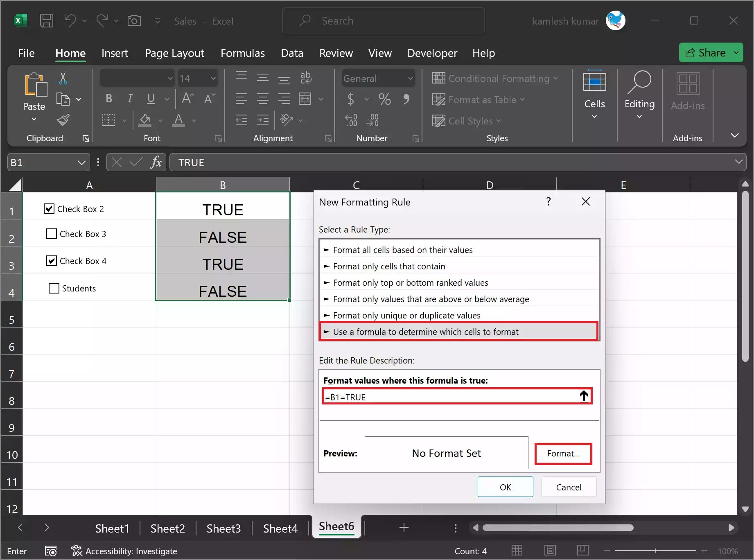Apply Wrap Text to selected cells
This screenshot has width=754, height=560.
306,78
